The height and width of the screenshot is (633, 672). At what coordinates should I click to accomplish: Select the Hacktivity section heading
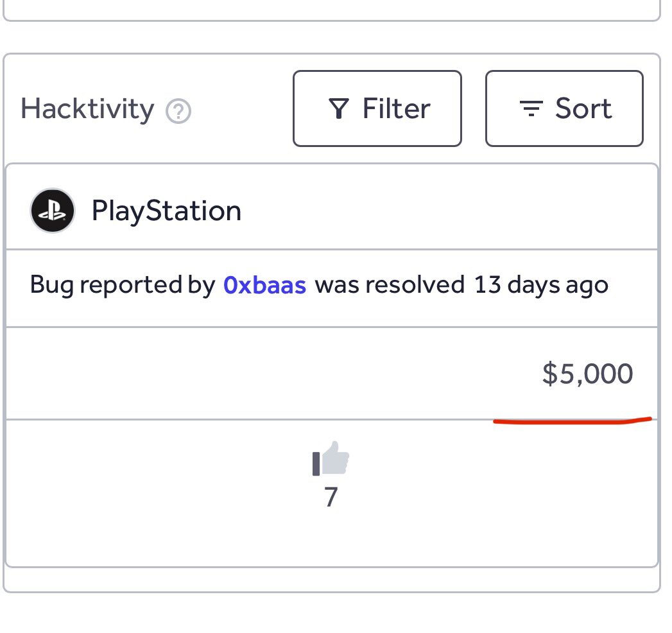(x=87, y=109)
